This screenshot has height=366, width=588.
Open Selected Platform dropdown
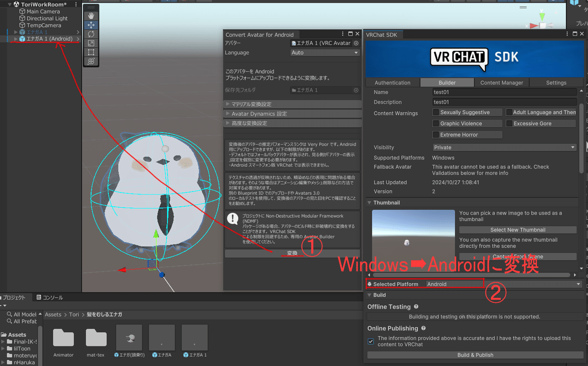click(x=504, y=284)
